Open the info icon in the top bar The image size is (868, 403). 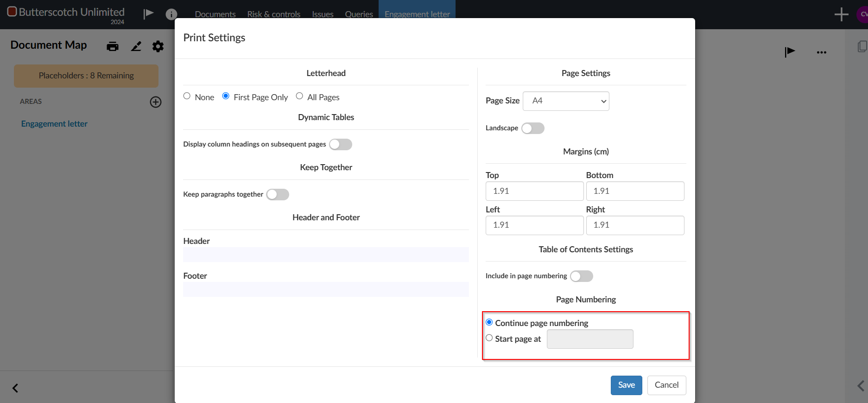click(x=171, y=14)
